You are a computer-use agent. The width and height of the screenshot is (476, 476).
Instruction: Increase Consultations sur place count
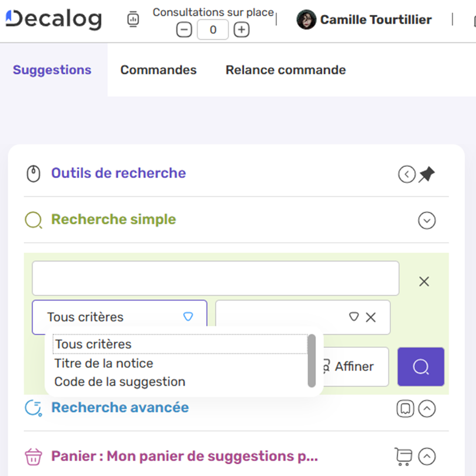pos(241,30)
